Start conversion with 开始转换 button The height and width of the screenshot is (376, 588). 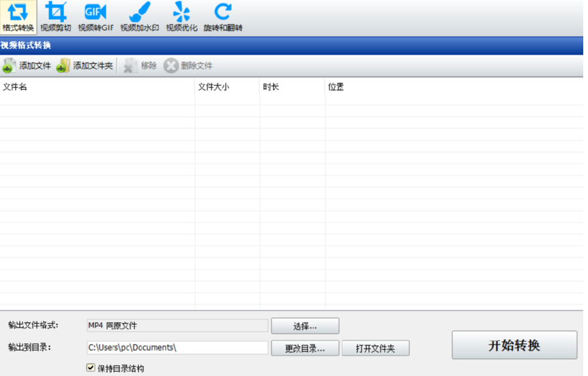514,345
